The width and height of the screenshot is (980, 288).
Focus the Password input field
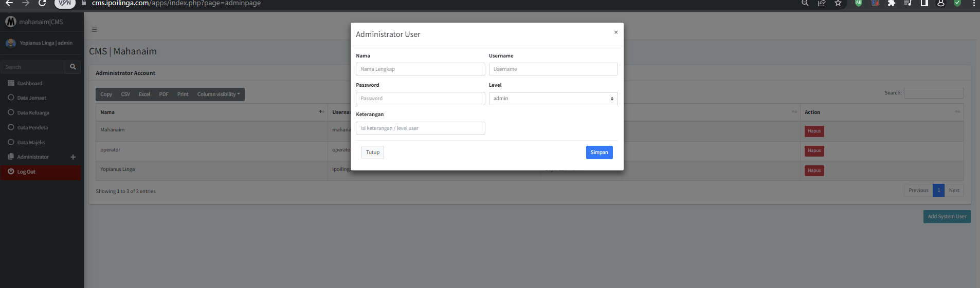pyautogui.click(x=420, y=99)
